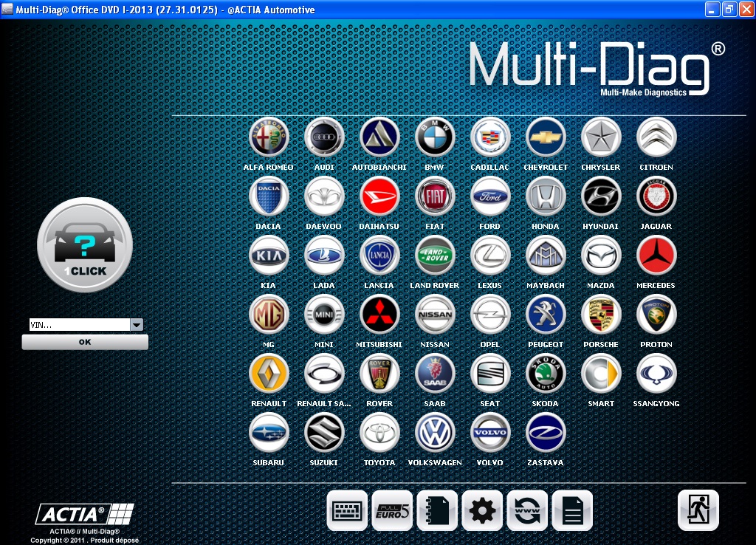Choose the Mini brand icon

coord(324,315)
